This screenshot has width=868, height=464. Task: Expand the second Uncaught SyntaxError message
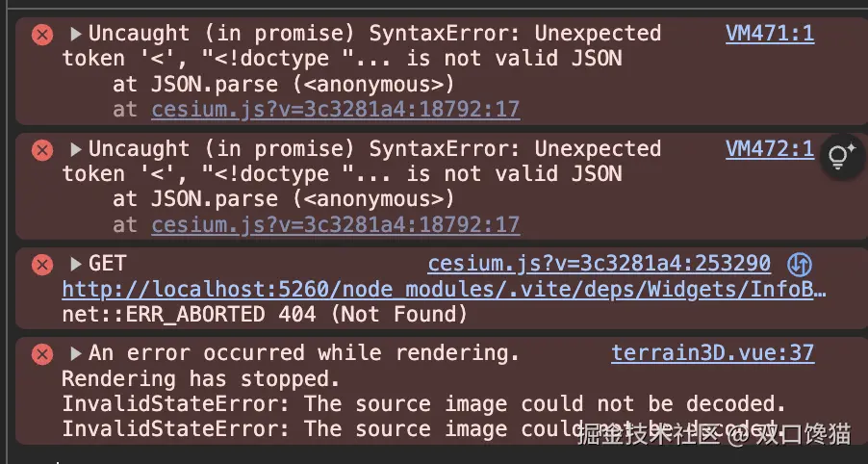click(76, 149)
